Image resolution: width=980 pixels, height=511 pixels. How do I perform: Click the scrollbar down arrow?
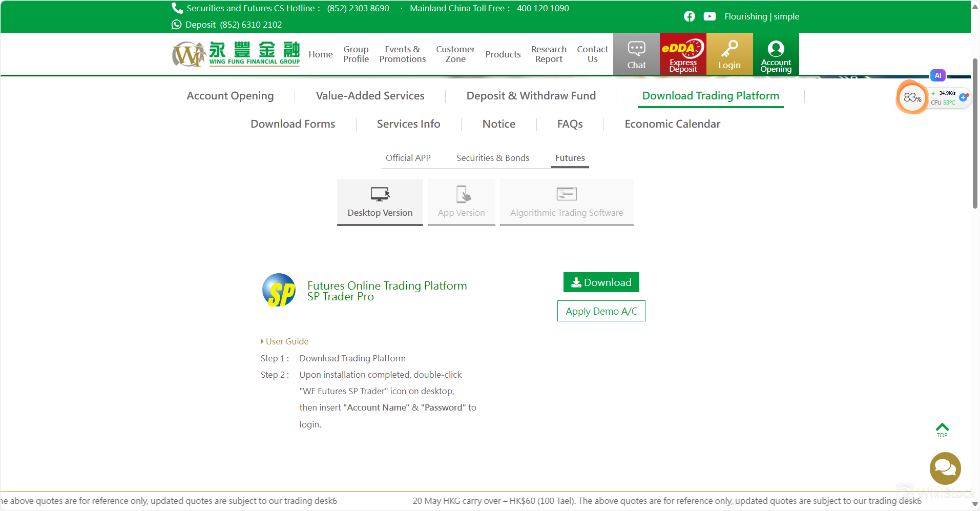(x=975, y=504)
